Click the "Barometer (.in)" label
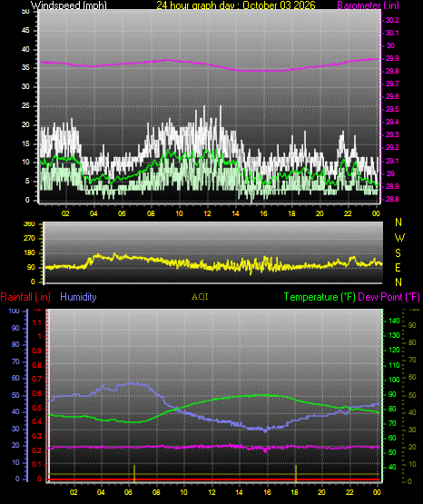 pos(368,5)
